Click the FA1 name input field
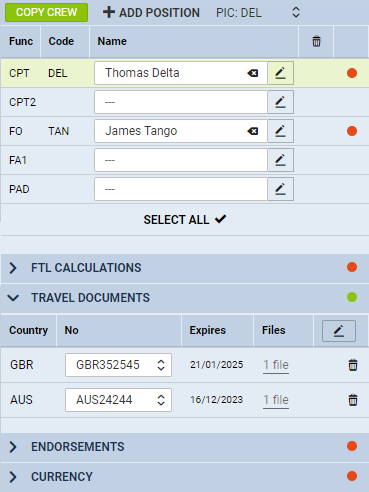369x492 pixels. (181, 160)
